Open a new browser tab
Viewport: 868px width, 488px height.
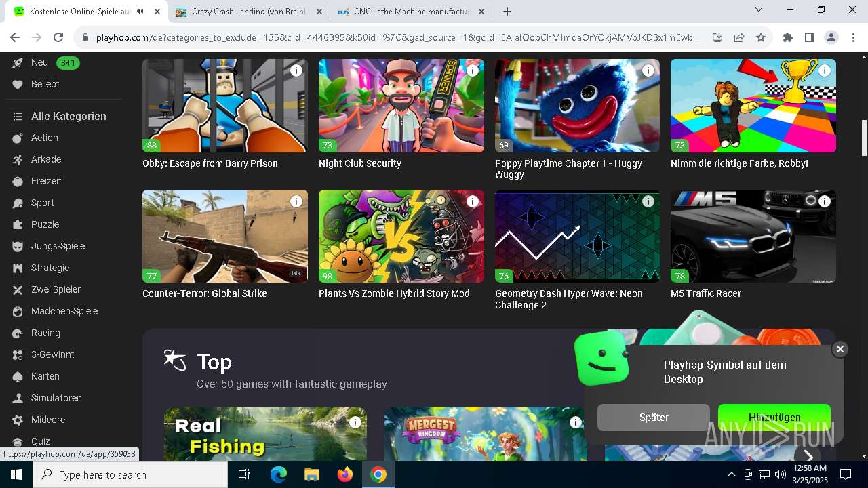tap(507, 12)
